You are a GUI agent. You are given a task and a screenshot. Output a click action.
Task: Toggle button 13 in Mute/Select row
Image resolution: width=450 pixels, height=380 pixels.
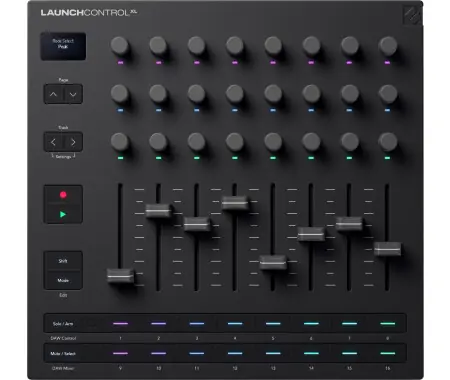click(273, 353)
